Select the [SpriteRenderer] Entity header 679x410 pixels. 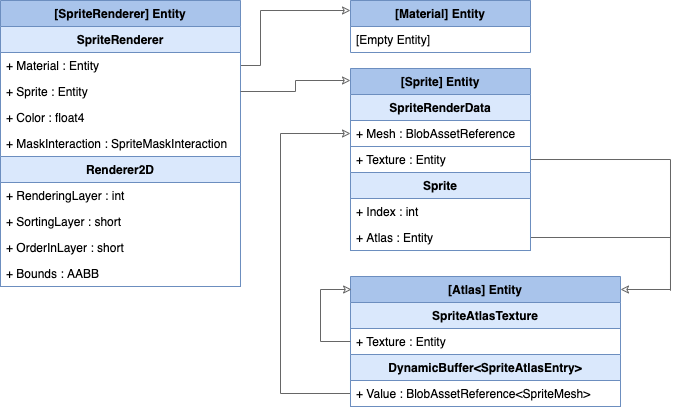click(x=120, y=14)
